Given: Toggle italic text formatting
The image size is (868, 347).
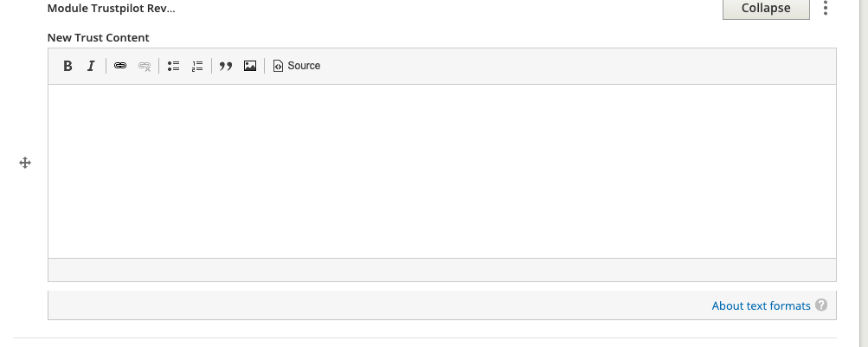Looking at the screenshot, I should (x=92, y=66).
